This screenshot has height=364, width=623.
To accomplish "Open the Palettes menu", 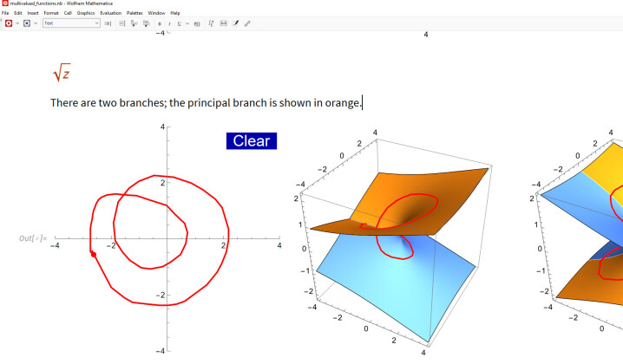I will (134, 13).
